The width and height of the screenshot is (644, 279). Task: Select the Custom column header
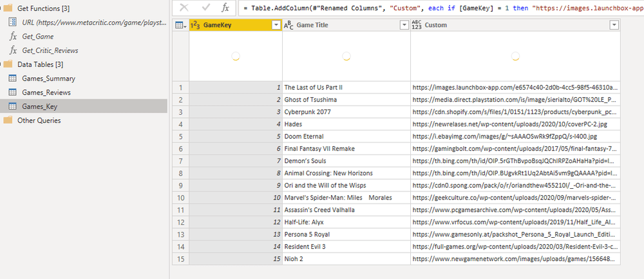pyautogui.click(x=515, y=25)
